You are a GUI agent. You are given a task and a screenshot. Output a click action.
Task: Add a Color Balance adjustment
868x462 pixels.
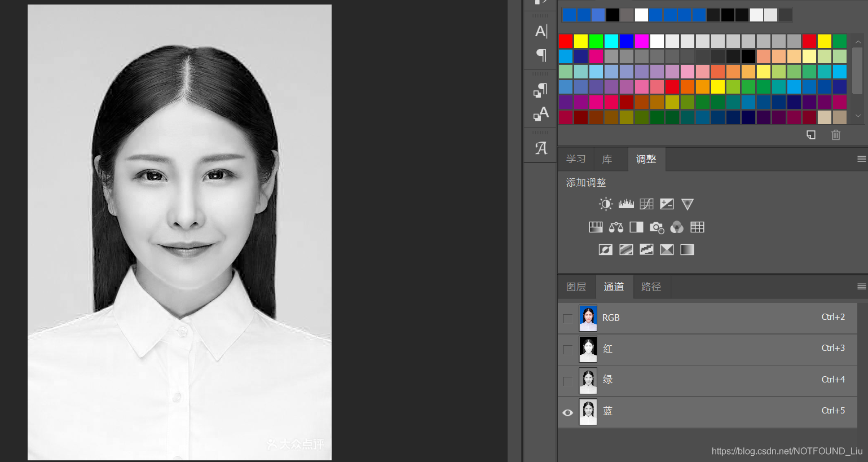coord(616,227)
